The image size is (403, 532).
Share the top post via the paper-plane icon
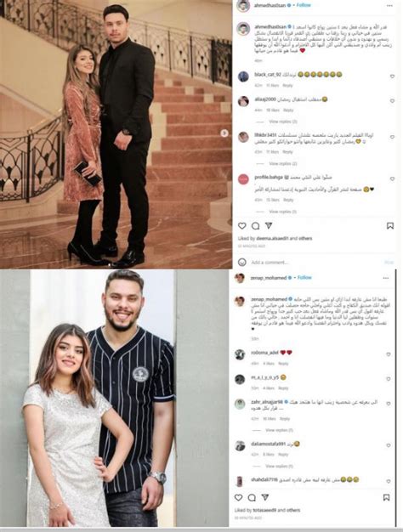pos(269,225)
